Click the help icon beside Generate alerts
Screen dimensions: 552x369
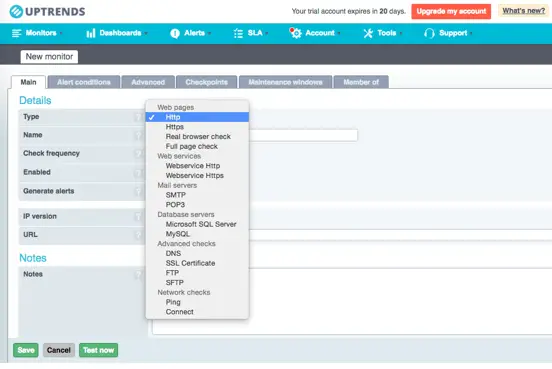tap(138, 191)
